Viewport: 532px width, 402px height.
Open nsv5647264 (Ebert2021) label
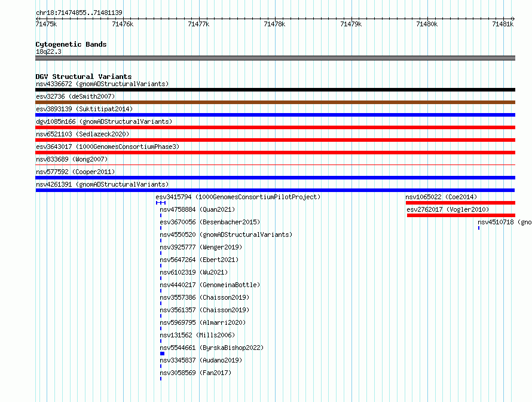click(x=199, y=260)
